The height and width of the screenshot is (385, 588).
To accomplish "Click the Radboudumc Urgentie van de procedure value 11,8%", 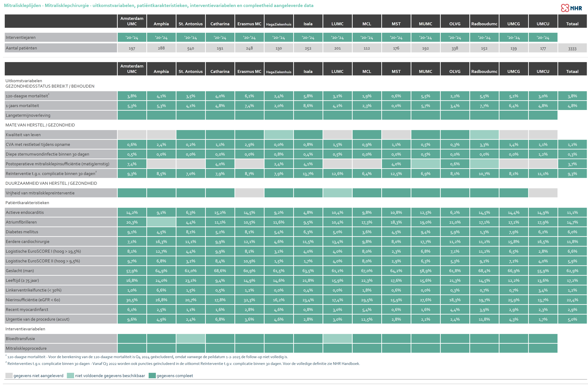I will coord(484,319).
